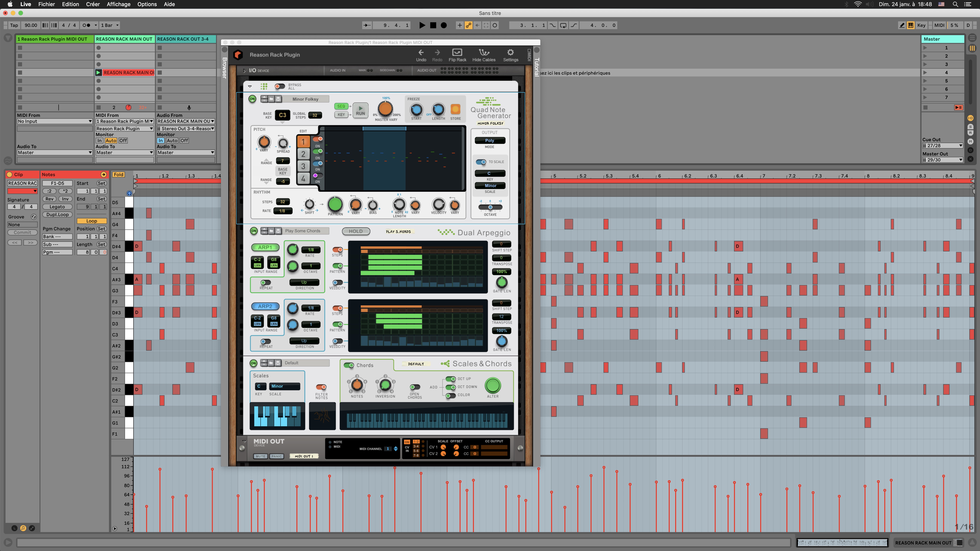Click the Browser side tab of the plugin
980x551 pixels.
coord(224,68)
